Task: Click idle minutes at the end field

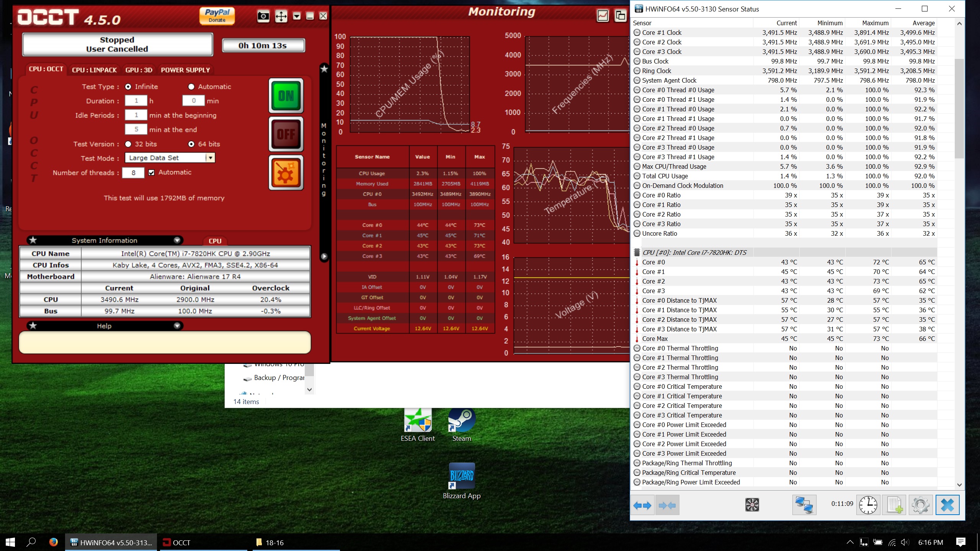Action: [x=136, y=129]
